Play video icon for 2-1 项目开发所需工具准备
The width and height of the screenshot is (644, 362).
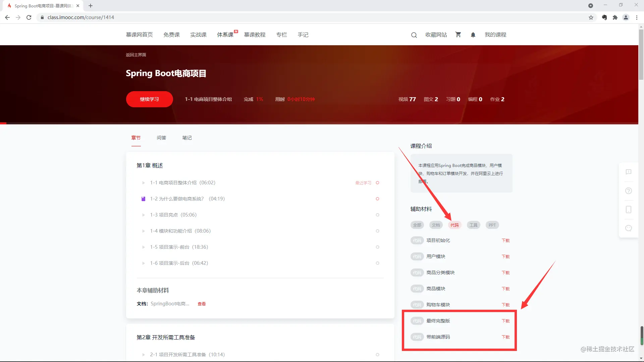click(144, 355)
